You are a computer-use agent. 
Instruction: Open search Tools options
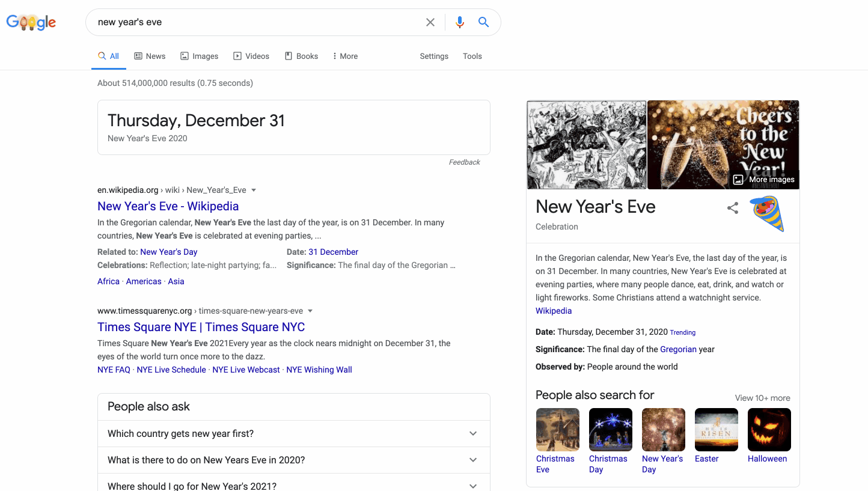[x=472, y=56]
